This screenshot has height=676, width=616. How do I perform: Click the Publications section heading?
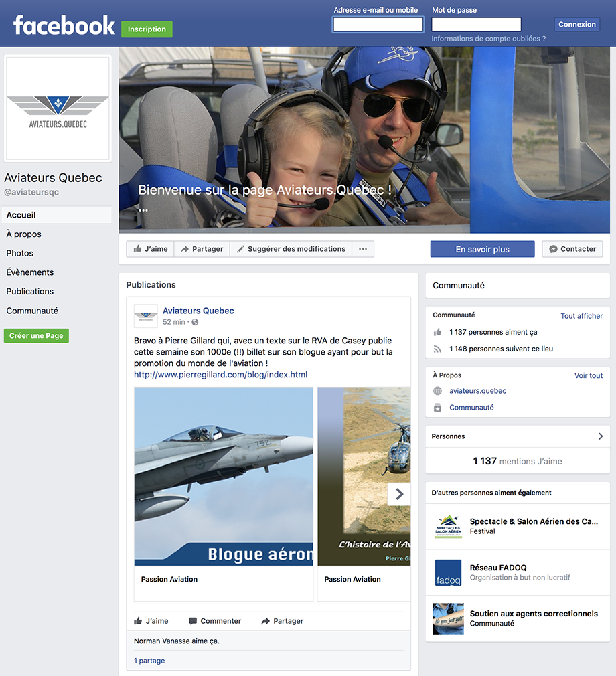tap(151, 285)
